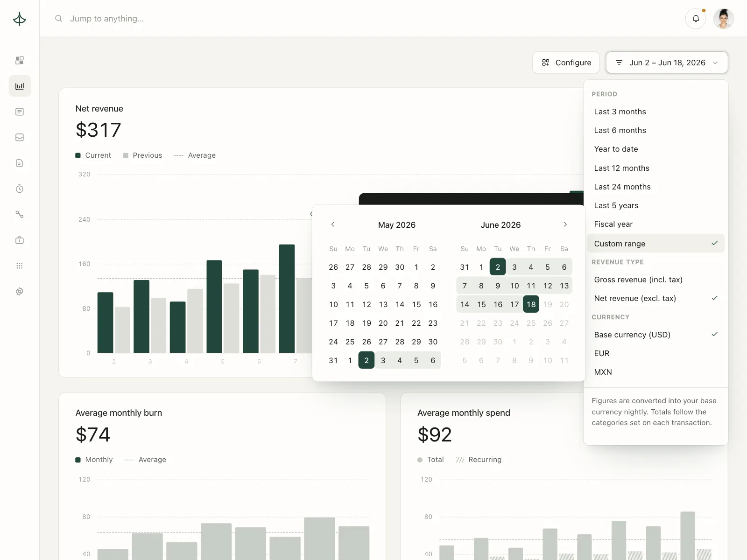Toggle Average legend in Average monthly burn
The image size is (747, 560).
(x=145, y=460)
